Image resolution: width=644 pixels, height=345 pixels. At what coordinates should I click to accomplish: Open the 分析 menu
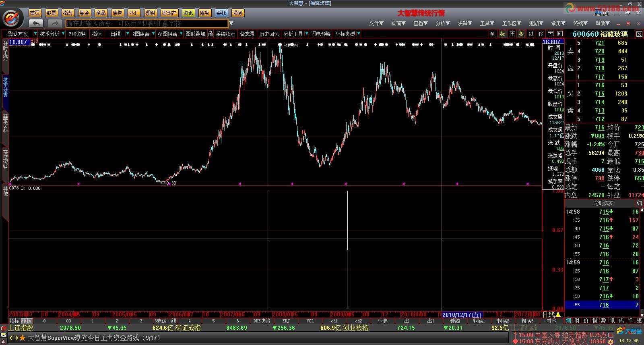coord(443,23)
